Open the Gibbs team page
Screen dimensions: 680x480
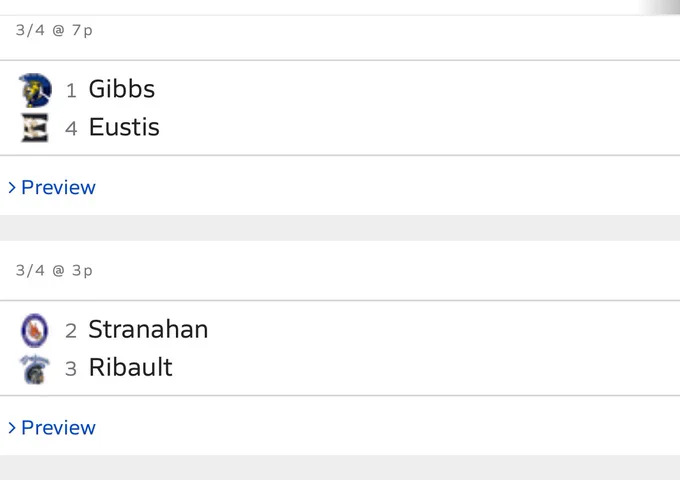point(121,89)
